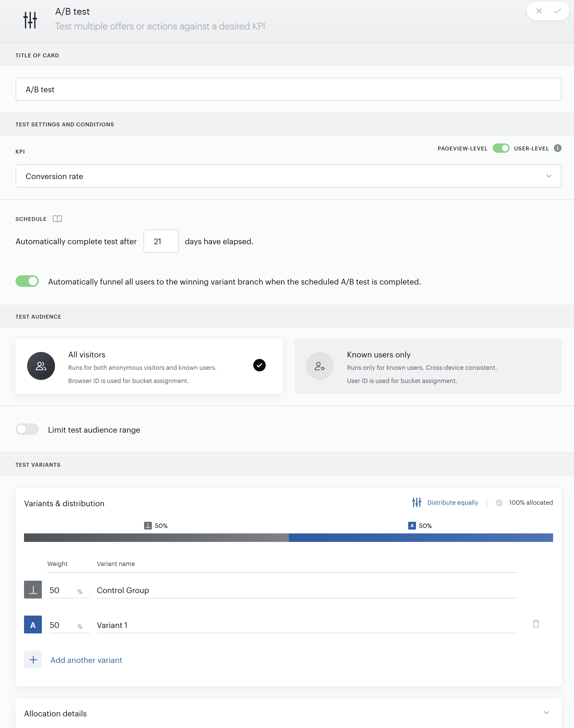Screen dimensions: 574x728
Task: Click the 'PAGEVIEW-LEVEL' label
Action: point(462,148)
